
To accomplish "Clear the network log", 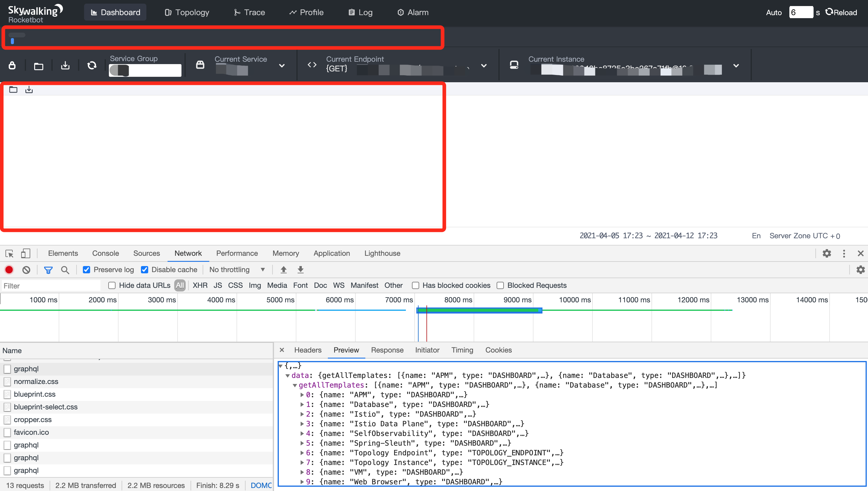I will (x=26, y=270).
